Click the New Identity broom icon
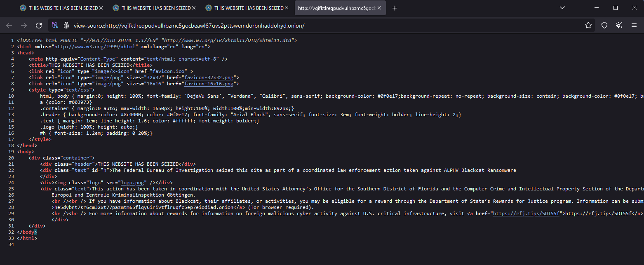The image size is (644, 265). tap(619, 26)
